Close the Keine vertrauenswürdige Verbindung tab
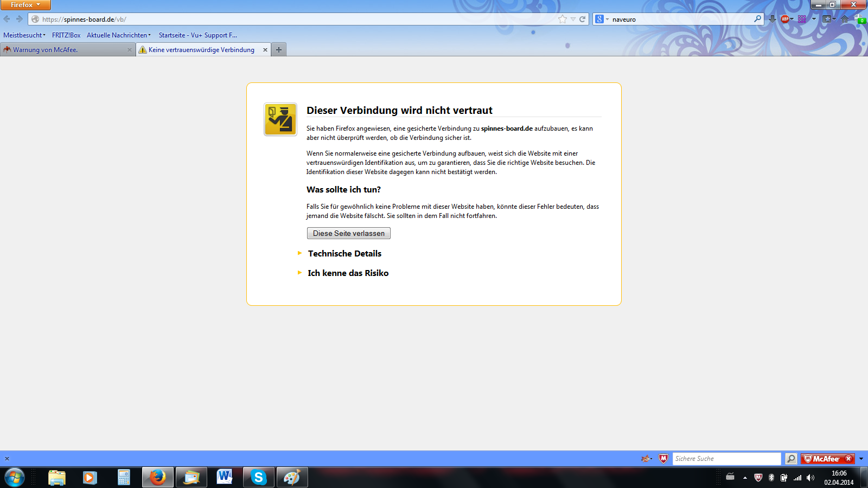 [x=265, y=50]
